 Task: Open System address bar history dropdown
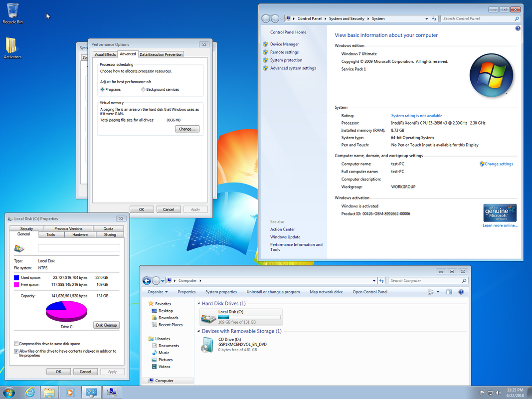click(426, 18)
